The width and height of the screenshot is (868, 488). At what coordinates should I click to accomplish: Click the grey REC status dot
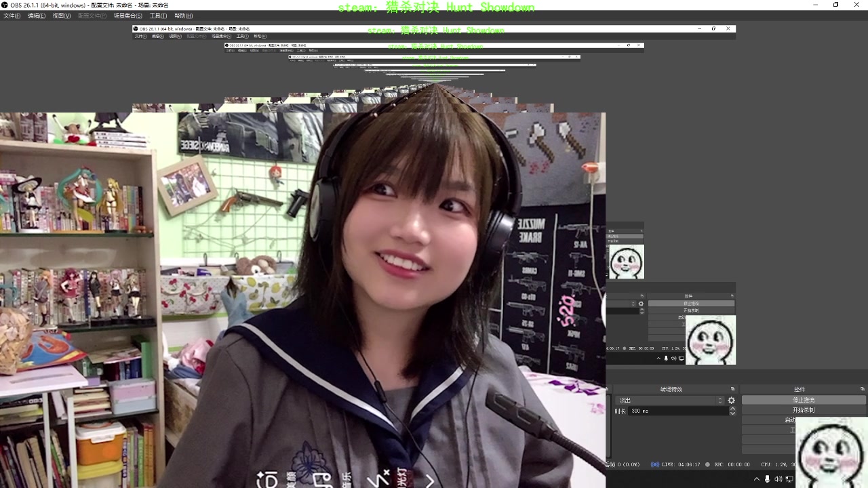coord(708,465)
